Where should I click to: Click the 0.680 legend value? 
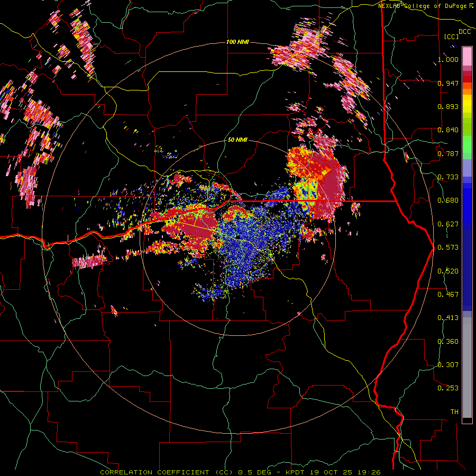click(x=448, y=200)
